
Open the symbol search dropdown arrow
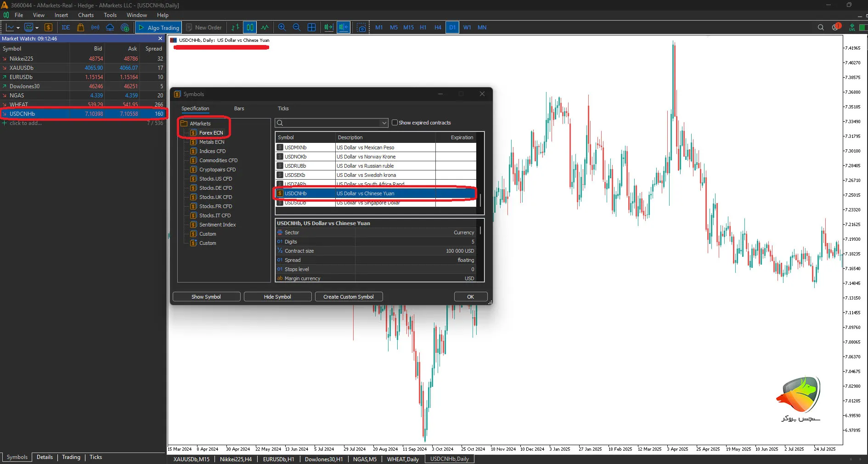coord(384,123)
